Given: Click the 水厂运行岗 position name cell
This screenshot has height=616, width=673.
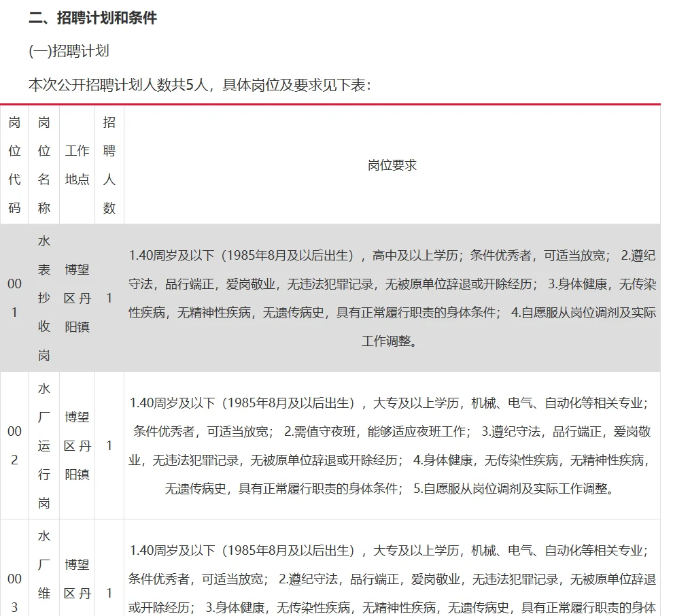Looking at the screenshot, I should tap(44, 445).
